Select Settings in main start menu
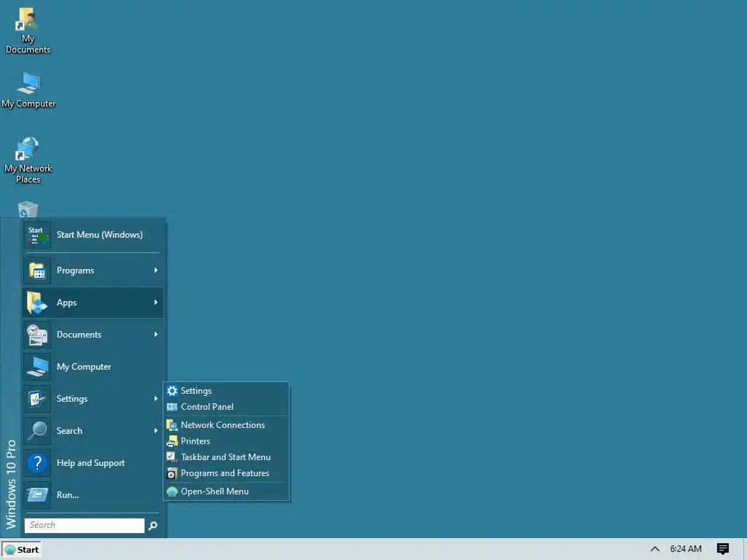The height and width of the screenshot is (560, 747). point(93,399)
